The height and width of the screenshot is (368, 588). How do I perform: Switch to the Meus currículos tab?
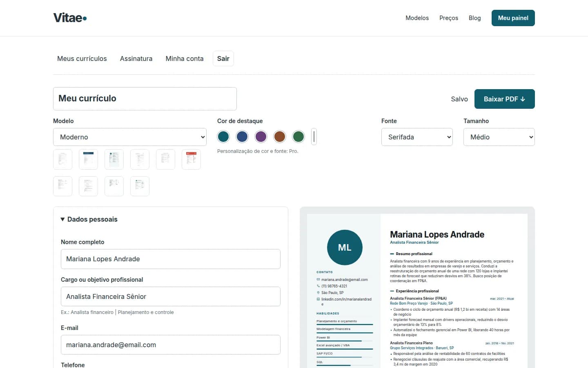(82, 58)
